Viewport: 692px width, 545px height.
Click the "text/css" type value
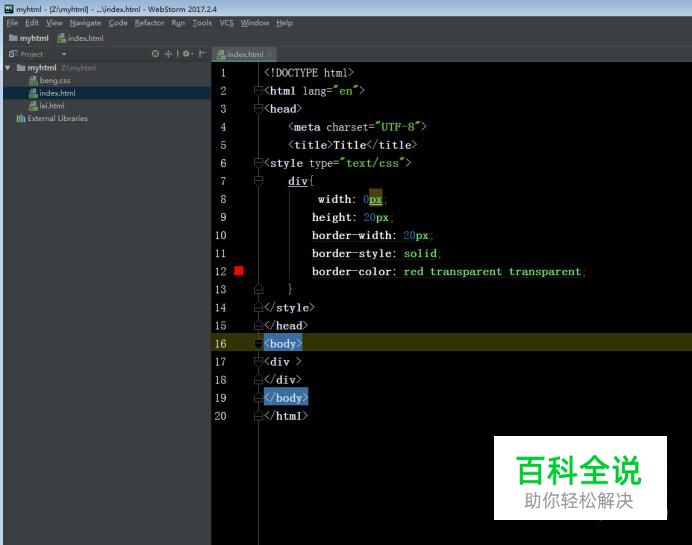pos(372,163)
